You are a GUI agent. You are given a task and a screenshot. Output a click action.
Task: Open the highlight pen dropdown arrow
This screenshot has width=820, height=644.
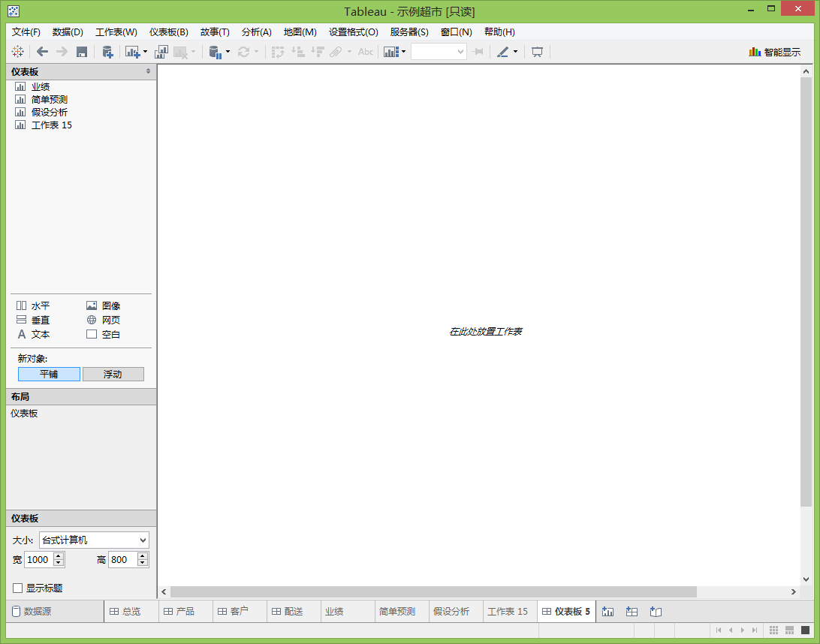coord(515,52)
